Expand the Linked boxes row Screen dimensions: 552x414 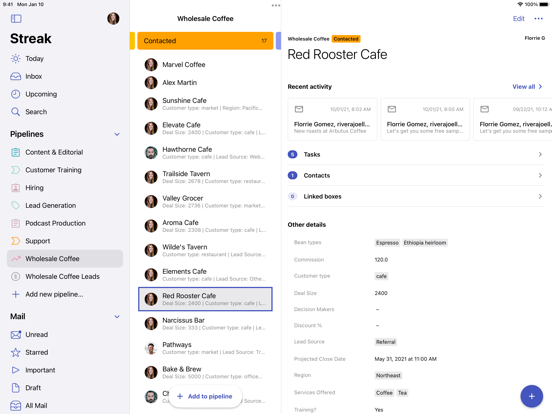pos(416,196)
